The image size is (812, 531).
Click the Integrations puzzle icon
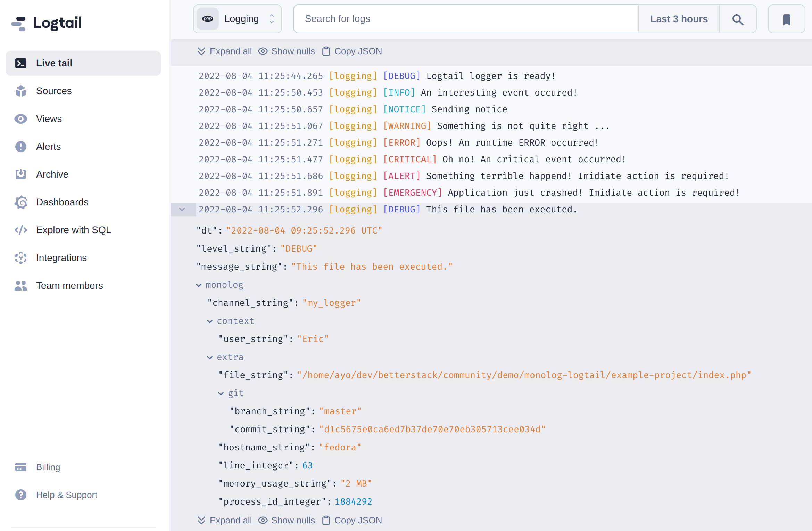click(21, 258)
